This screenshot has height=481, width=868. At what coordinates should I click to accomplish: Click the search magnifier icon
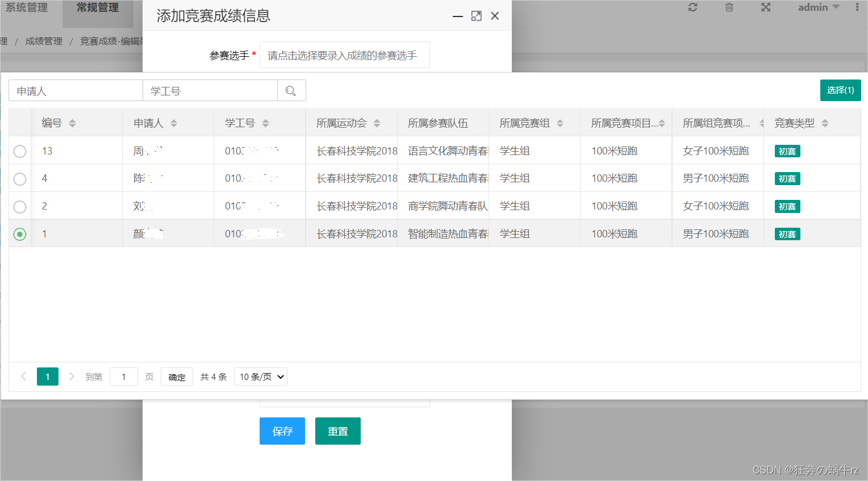point(291,91)
